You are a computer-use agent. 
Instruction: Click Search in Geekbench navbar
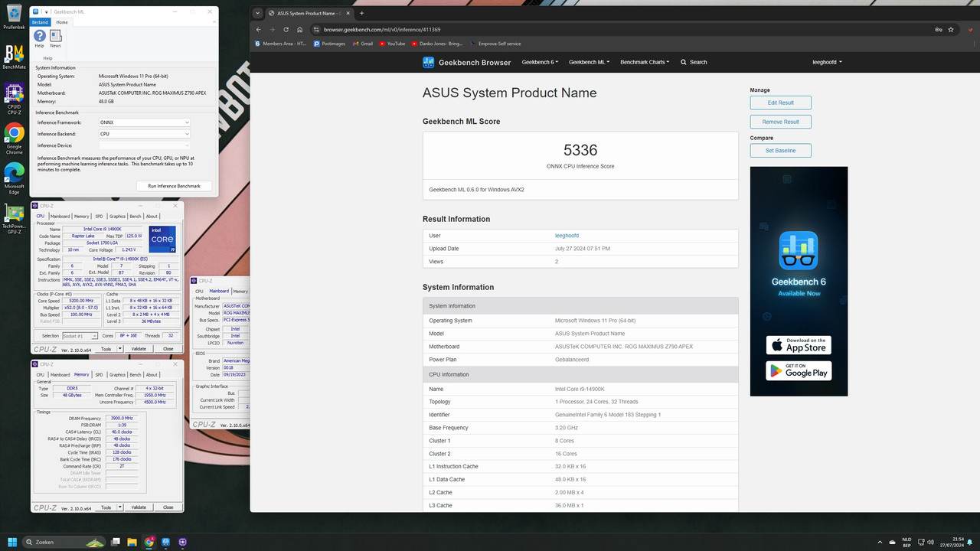tap(694, 62)
